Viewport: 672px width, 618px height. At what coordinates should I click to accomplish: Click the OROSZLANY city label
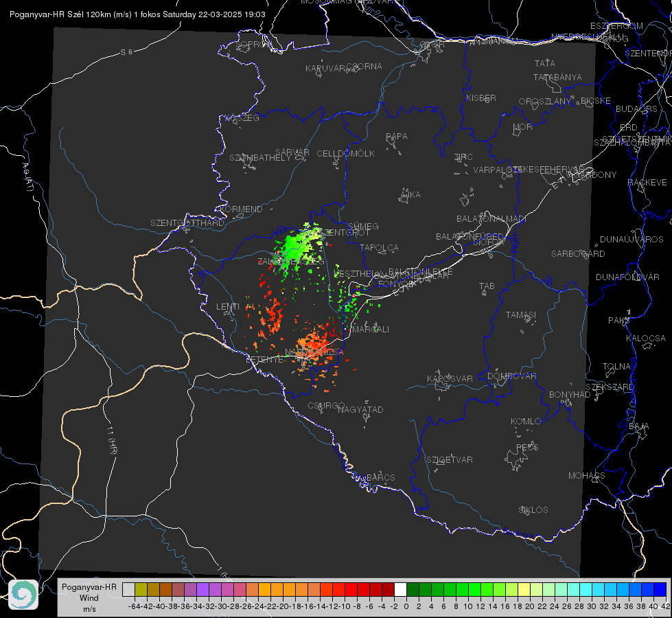(x=545, y=102)
